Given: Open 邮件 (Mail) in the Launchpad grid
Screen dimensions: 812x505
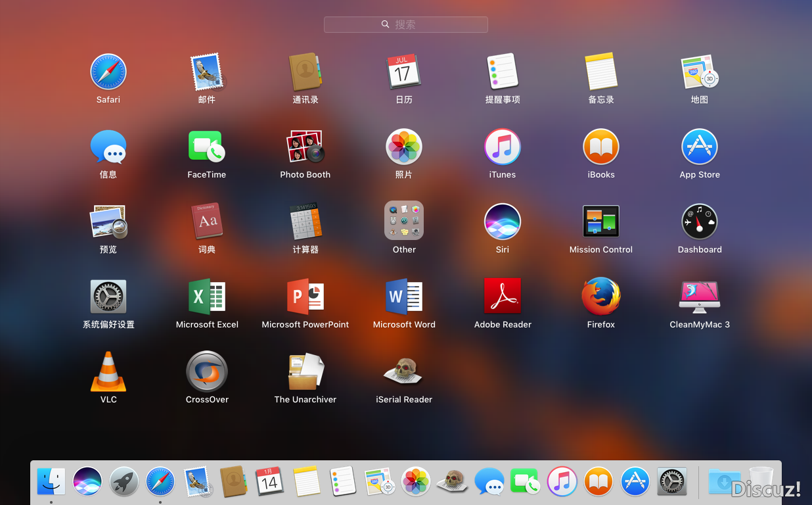Looking at the screenshot, I should 207,72.
